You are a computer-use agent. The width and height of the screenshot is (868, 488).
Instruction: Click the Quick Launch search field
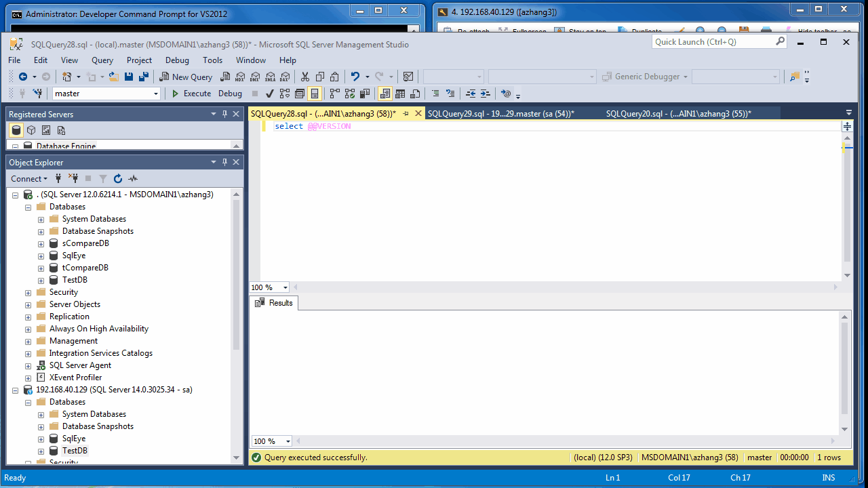[x=719, y=41]
